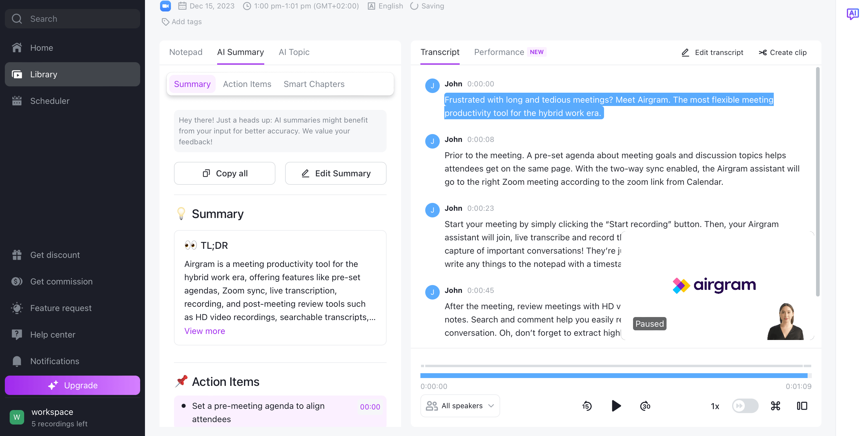Open the All speakers dropdown
The height and width of the screenshot is (436, 868).
(460, 406)
